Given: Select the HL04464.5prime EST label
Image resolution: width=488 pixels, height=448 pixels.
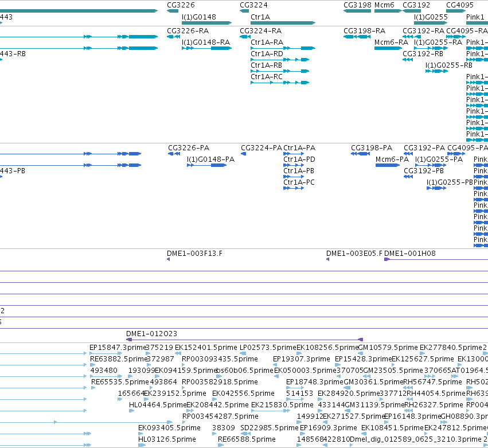Looking at the screenshot, I should click(x=158, y=405).
